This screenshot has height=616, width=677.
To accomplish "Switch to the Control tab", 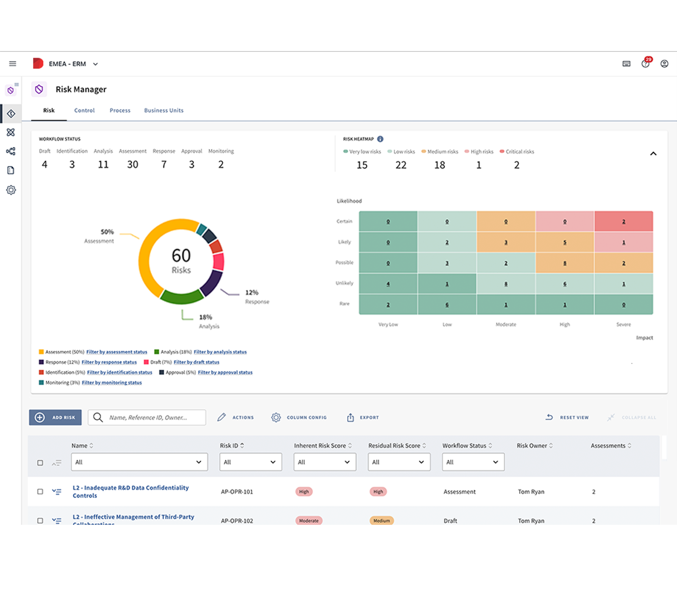I will [84, 110].
